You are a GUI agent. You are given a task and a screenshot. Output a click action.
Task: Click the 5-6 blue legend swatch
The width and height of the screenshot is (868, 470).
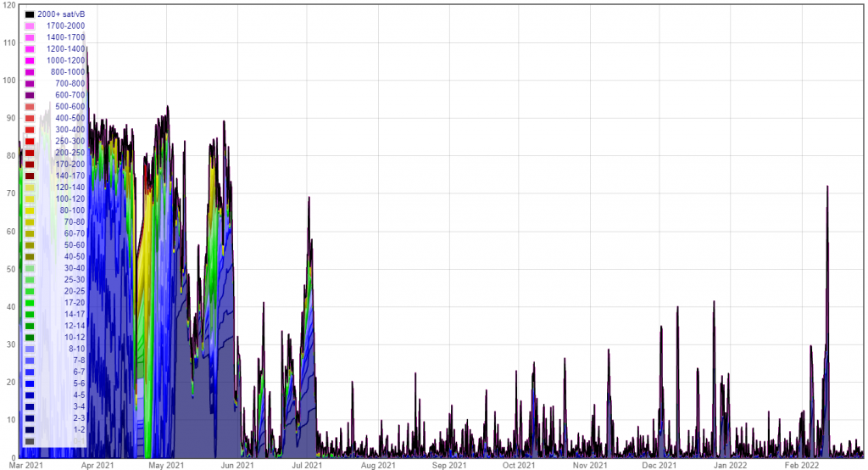point(30,383)
